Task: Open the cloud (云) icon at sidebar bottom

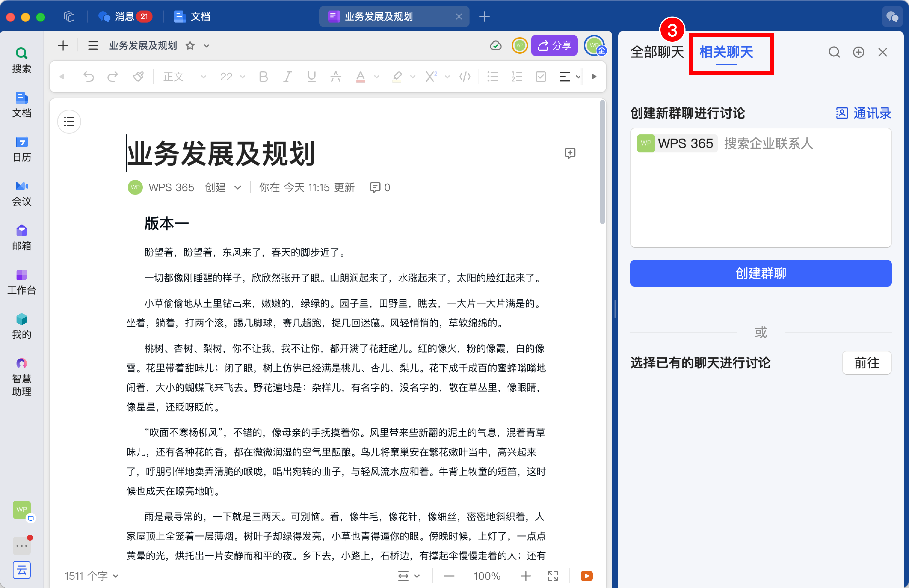Action: coord(21,570)
